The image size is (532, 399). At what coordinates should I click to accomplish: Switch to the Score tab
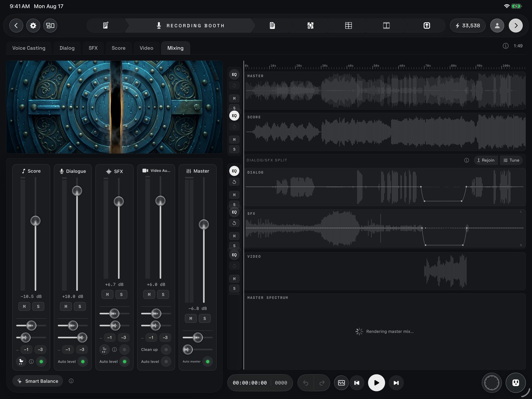119,48
